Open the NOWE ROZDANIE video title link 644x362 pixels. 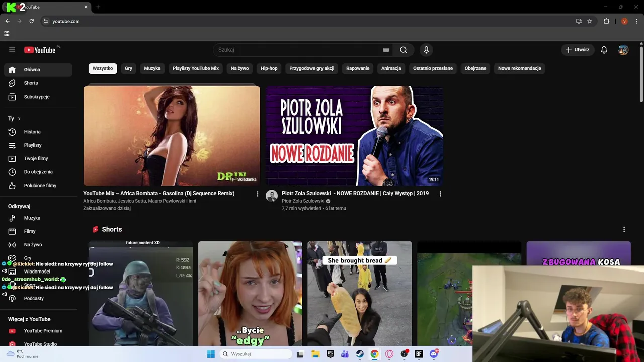pos(355,193)
